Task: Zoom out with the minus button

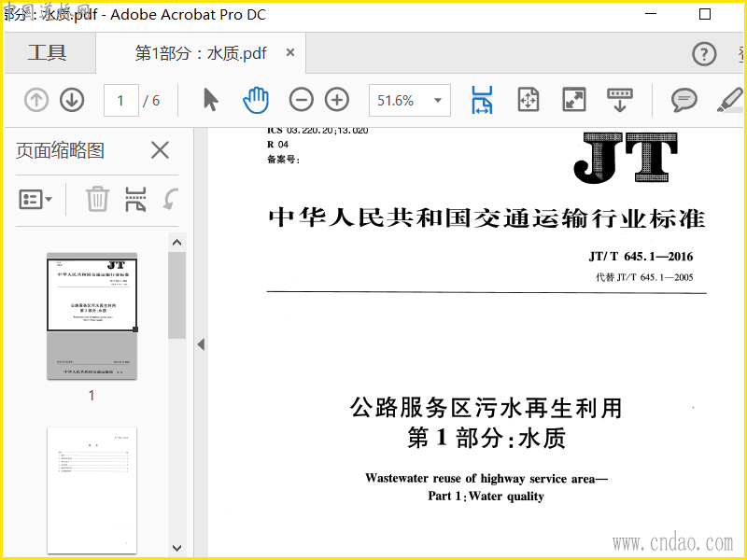Action: (x=301, y=100)
